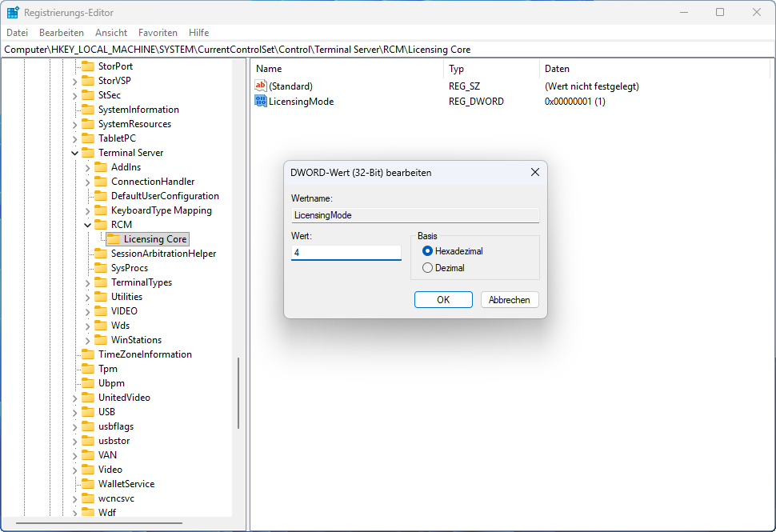Screen dimensions: 776x532
Task: Select the Tpm key label
Action: pos(108,369)
